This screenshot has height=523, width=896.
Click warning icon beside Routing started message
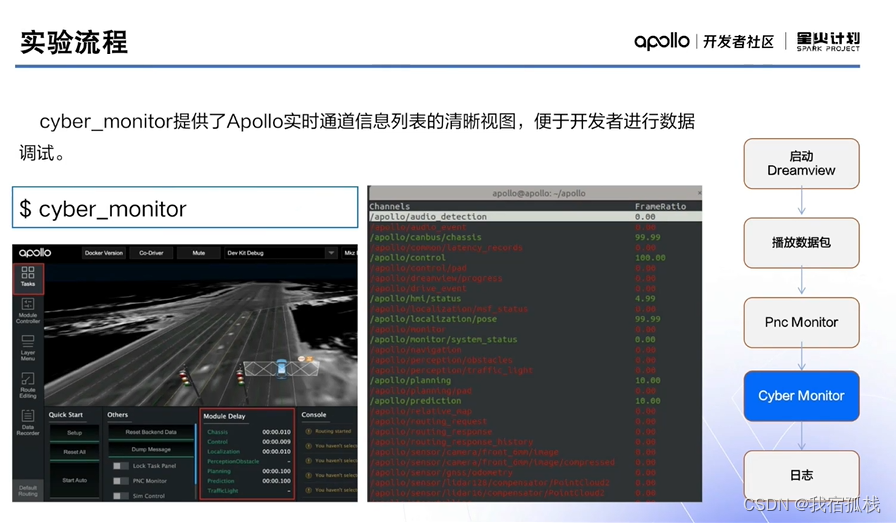coord(309,431)
